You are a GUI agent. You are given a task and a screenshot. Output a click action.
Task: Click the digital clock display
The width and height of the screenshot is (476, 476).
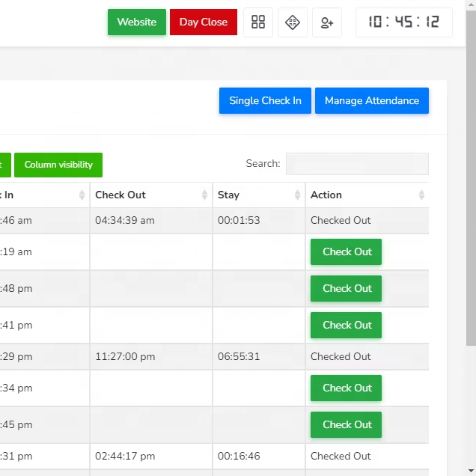point(403,22)
